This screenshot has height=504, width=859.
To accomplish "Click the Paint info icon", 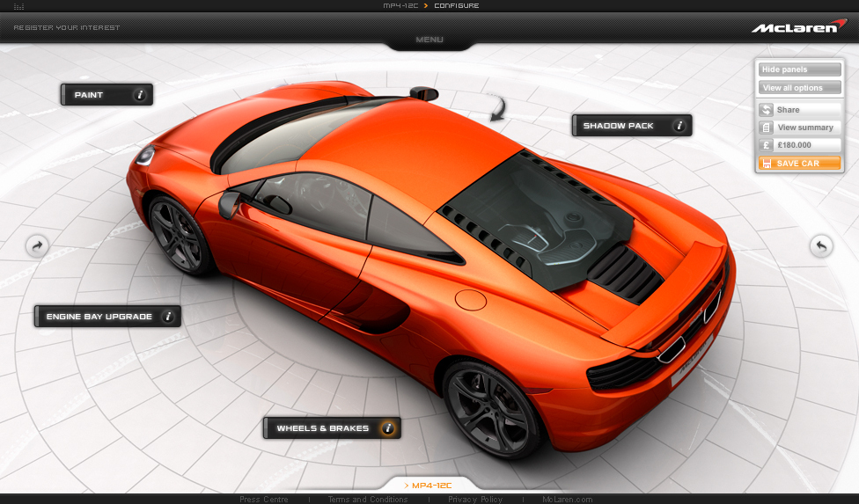I will 140,95.
